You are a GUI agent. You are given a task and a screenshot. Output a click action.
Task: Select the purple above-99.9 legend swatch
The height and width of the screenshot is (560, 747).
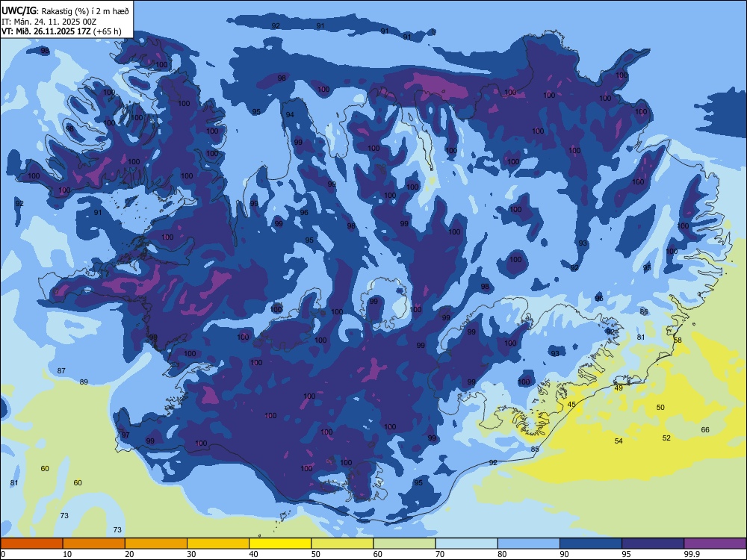pyautogui.click(x=715, y=544)
